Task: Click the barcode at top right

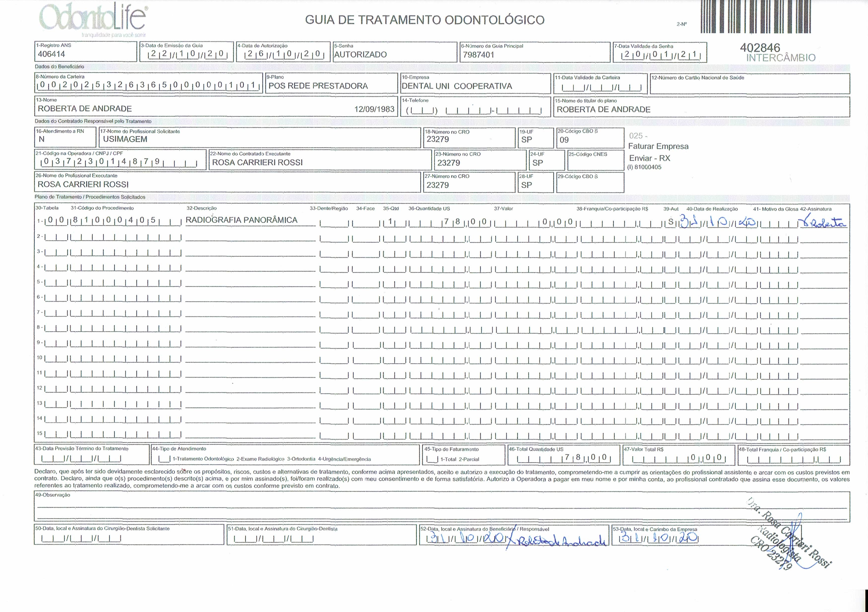Action: click(756, 17)
